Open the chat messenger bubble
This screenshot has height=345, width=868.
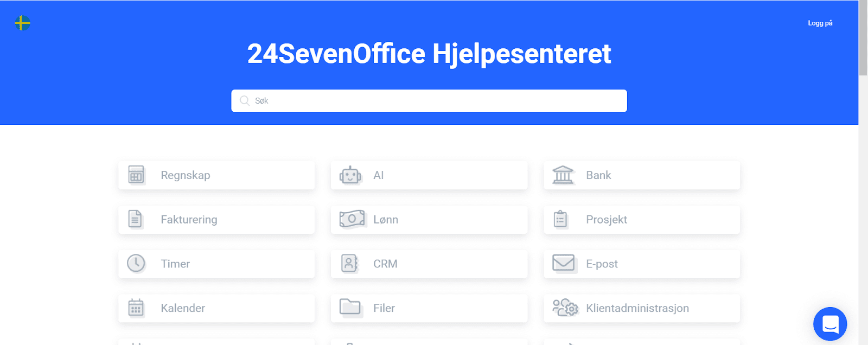[830, 324]
